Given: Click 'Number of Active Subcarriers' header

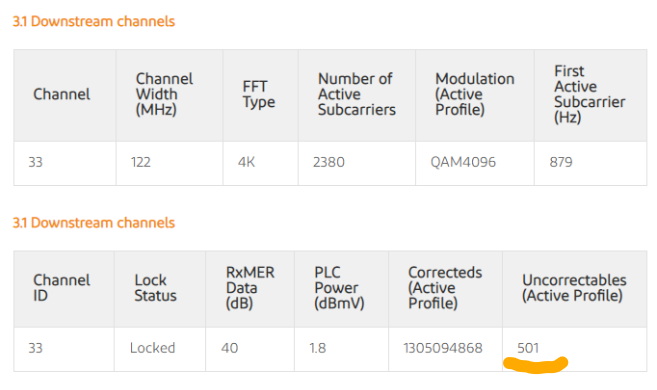Looking at the screenshot, I should (x=357, y=94).
